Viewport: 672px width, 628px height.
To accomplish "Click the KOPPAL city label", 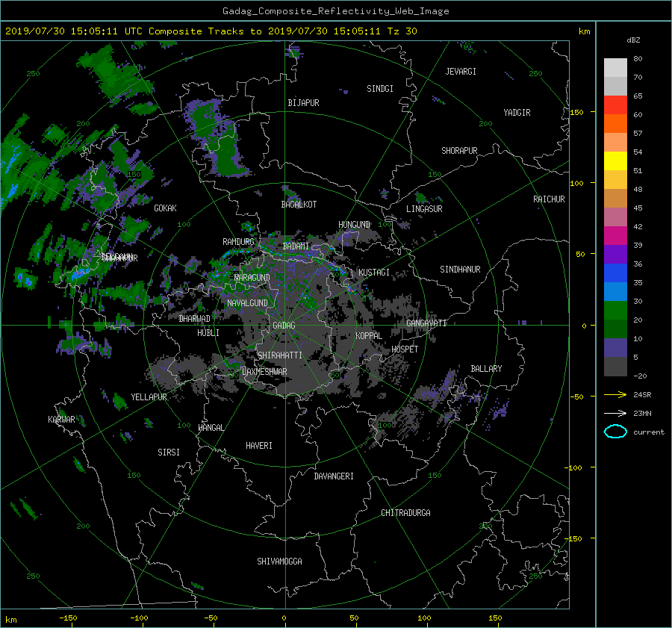I will (369, 336).
